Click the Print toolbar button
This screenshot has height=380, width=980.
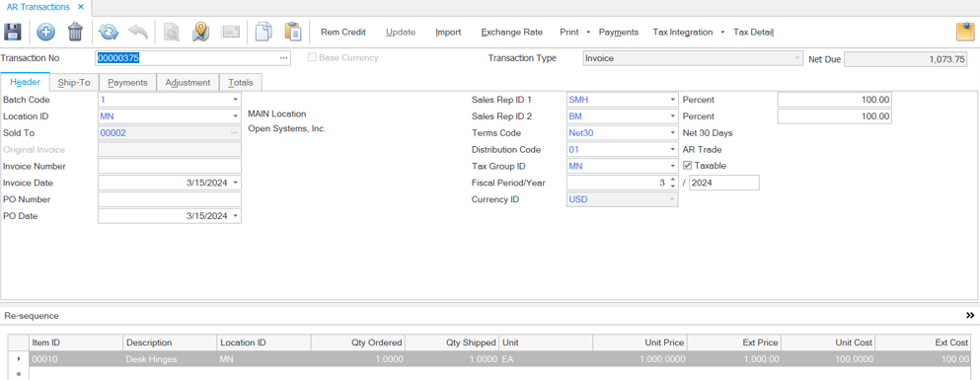click(569, 32)
